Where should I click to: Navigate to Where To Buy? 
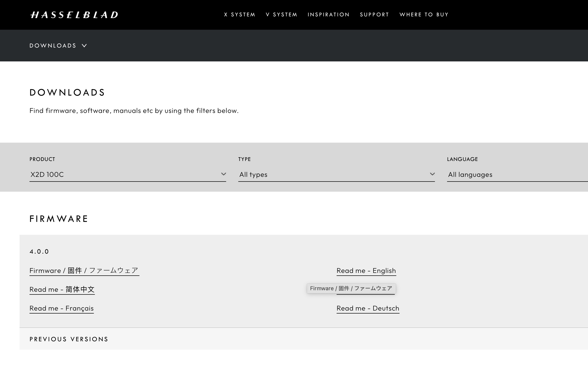click(x=424, y=15)
